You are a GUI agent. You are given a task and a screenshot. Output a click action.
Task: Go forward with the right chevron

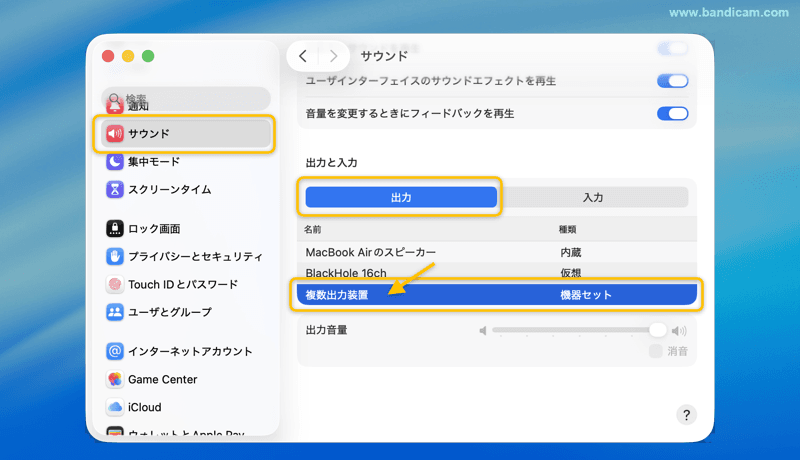[x=333, y=56]
